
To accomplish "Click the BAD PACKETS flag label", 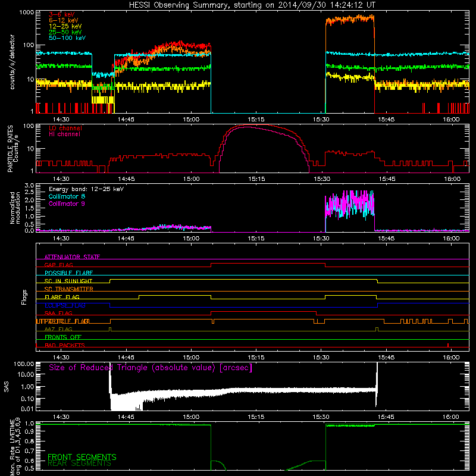I will click(65, 345).
